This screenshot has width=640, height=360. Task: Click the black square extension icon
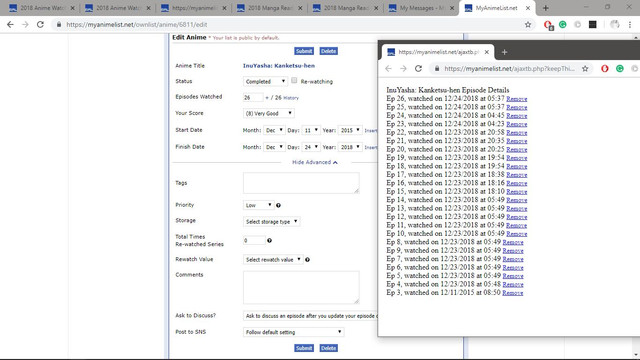click(x=593, y=24)
